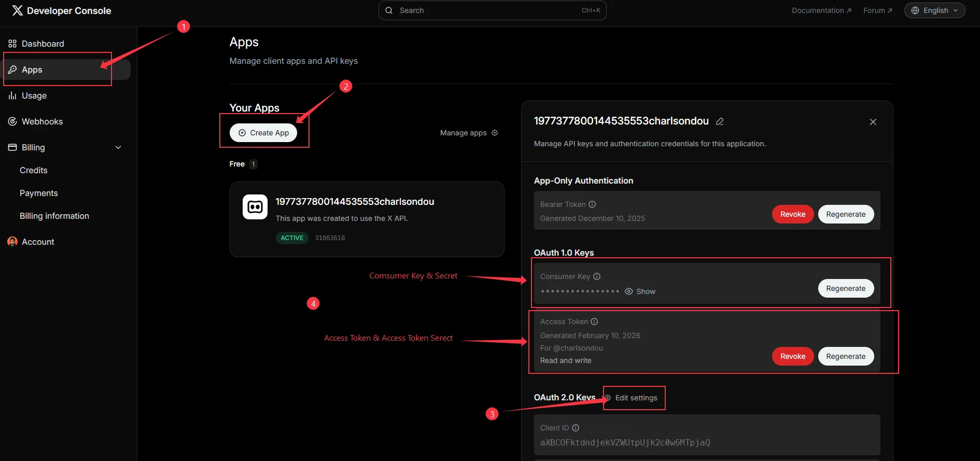Select Apps in the sidebar
Screen dimensions: 980x461
point(66,69)
